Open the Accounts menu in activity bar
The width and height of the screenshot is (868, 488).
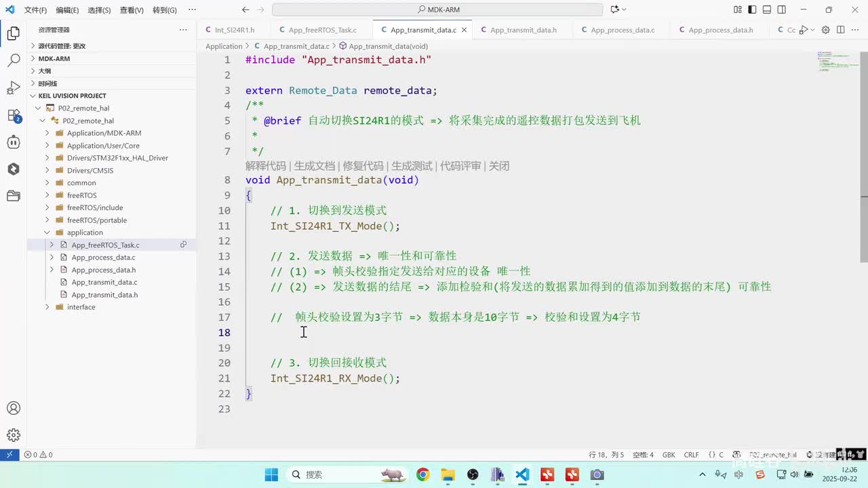pyautogui.click(x=13, y=408)
